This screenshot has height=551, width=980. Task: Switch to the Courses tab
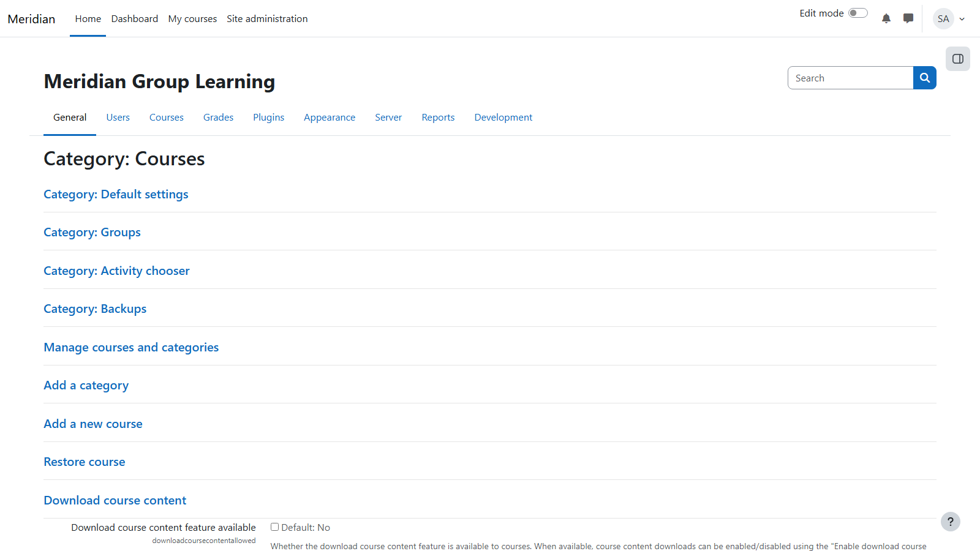tap(167, 117)
